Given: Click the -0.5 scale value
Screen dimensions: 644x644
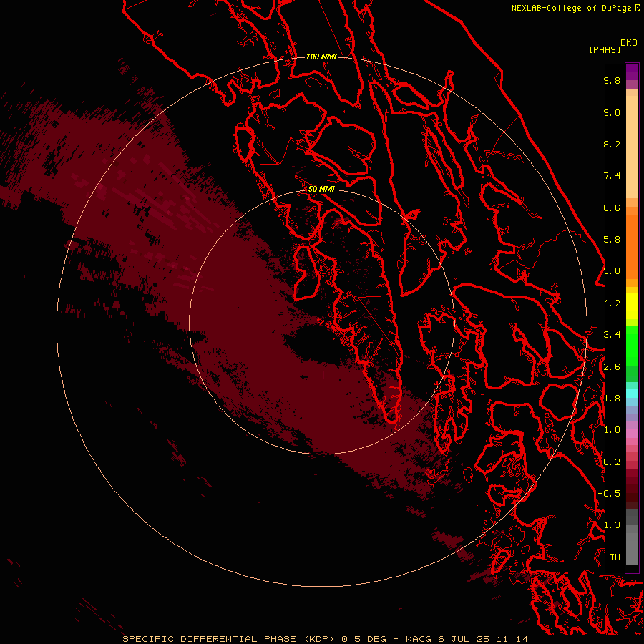Looking at the screenshot, I should (609, 494).
